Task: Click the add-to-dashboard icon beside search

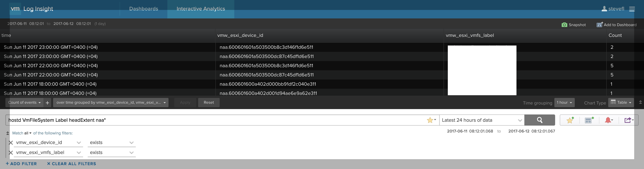Action: click(589, 120)
